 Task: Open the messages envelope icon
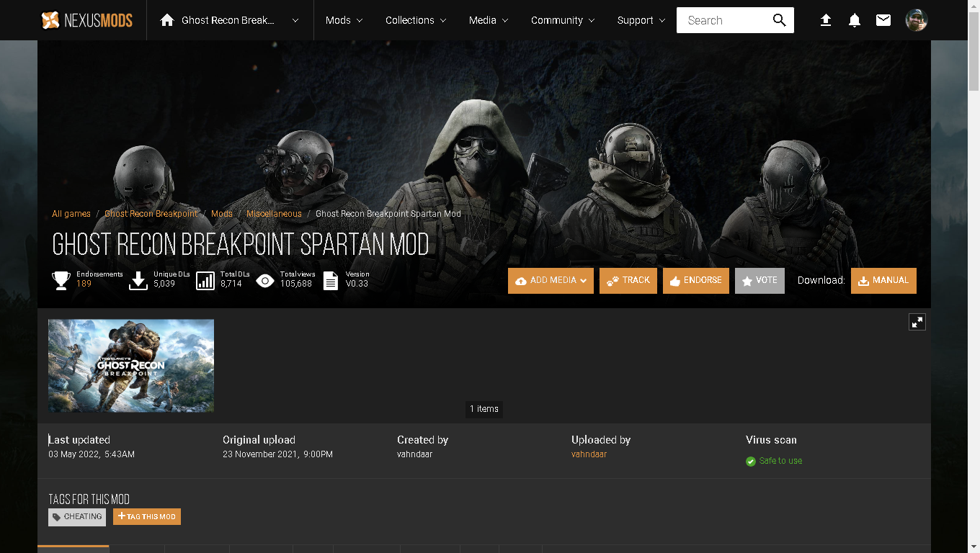(883, 20)
